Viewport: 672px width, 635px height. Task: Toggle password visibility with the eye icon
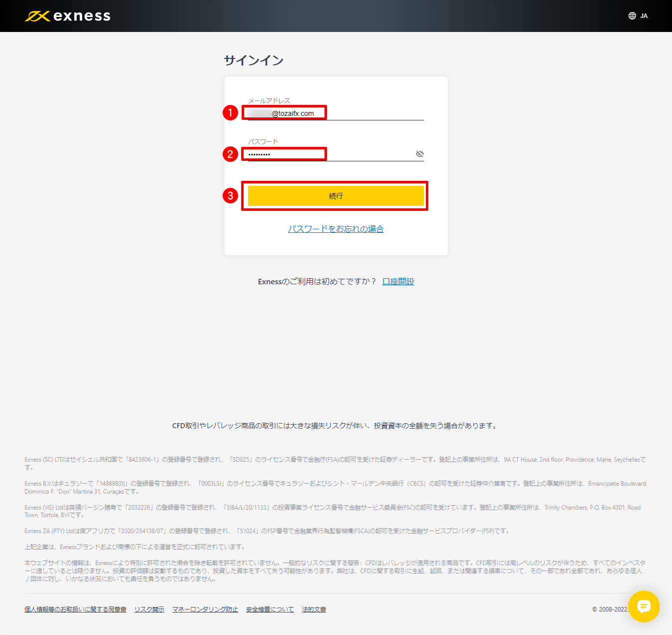[x=420, y=154]
